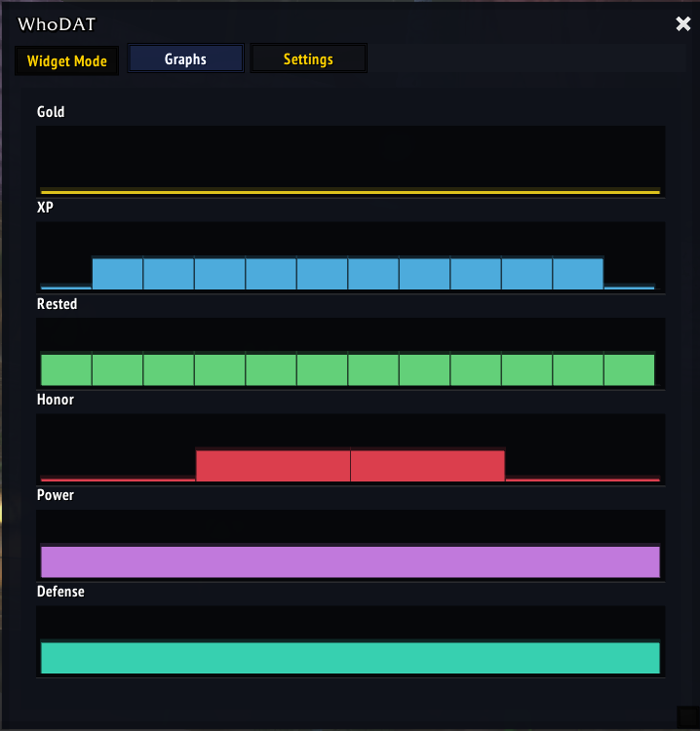Select the left red Honor bar
Screen dimensions: 700x731
pos(273,466)
